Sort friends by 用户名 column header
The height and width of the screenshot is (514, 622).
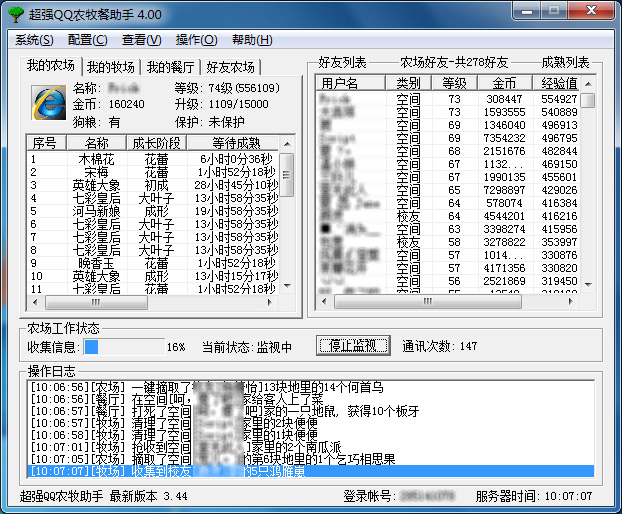[x=350, y=83]
